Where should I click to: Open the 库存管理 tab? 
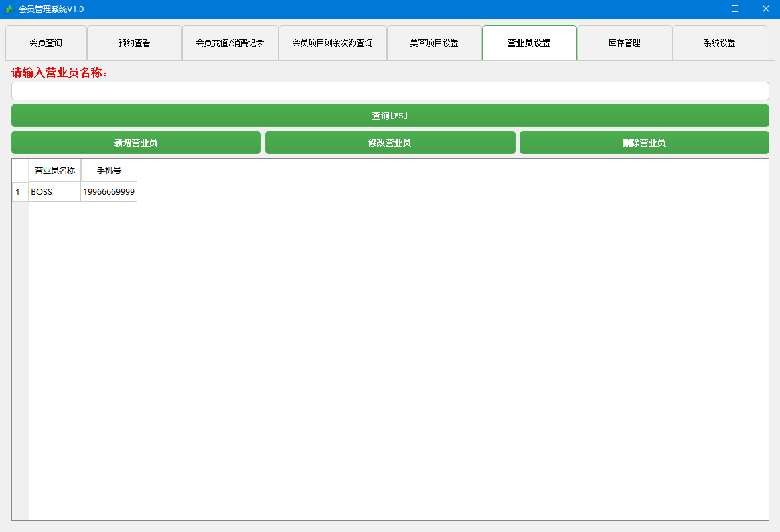pos(624,42)
